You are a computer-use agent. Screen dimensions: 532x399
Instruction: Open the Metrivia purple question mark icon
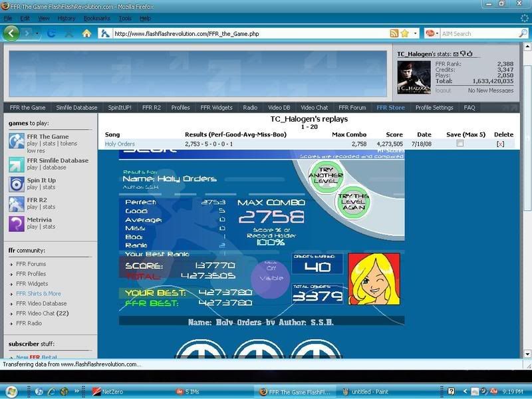17,223
